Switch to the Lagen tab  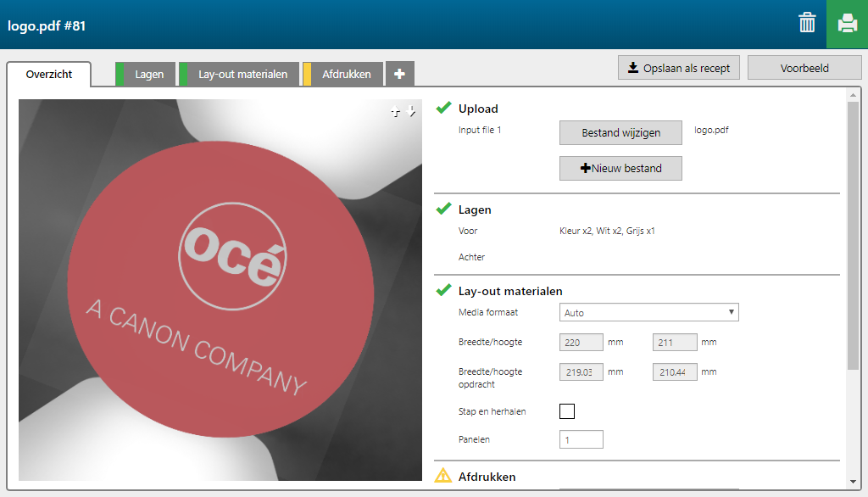[x=146, y=75]
